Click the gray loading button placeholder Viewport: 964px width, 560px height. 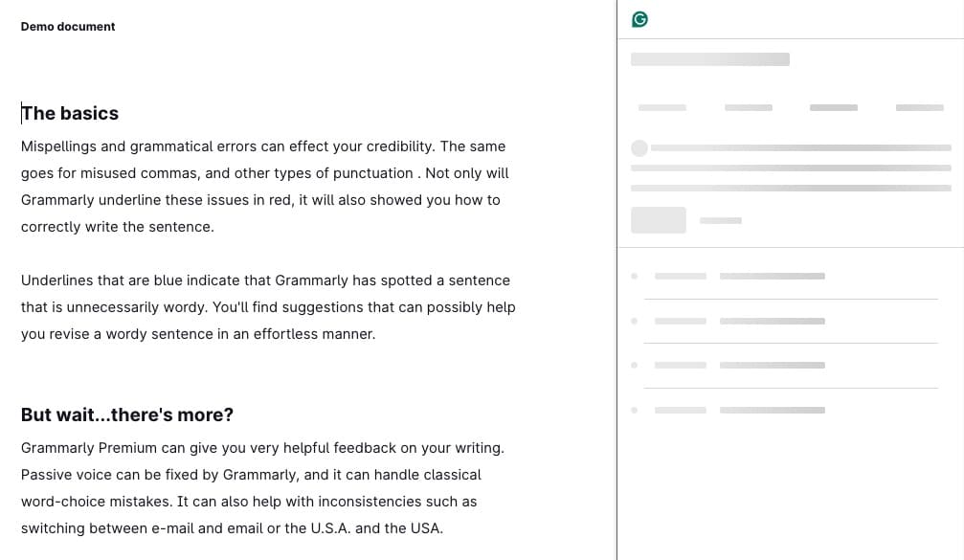click(x=659, y=220)
